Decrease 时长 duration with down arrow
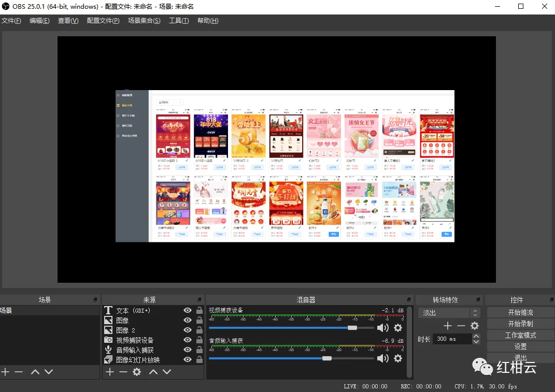 476,342
